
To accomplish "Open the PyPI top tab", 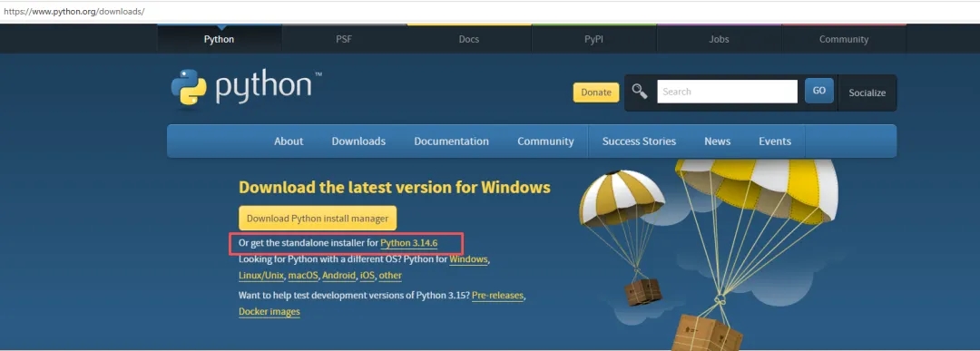I will pyautogui.click(x=593, y=39).
